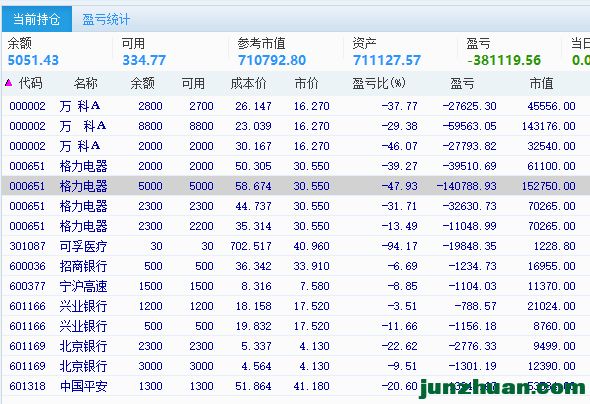This screenshot has height=404, width=590.
Task: Select the 当前持仓 tab
Action: (x=36, y=19)
